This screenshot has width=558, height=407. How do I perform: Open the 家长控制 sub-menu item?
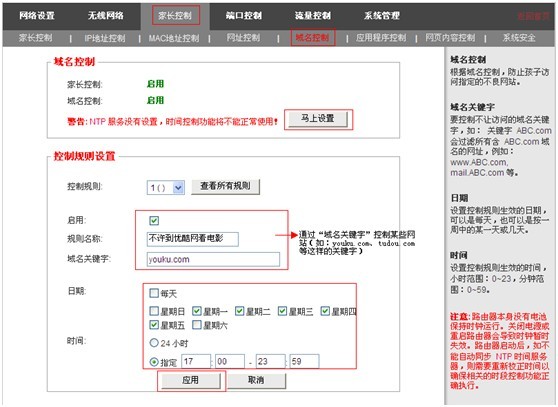coord(36,38)
